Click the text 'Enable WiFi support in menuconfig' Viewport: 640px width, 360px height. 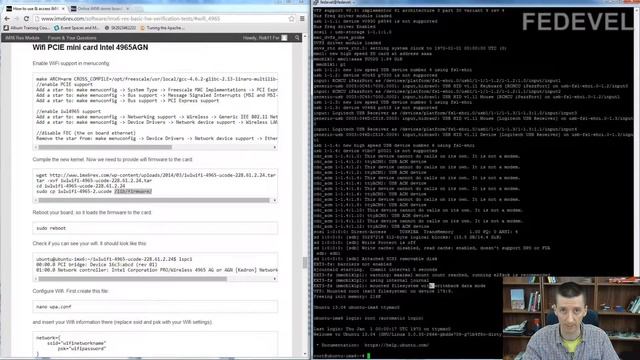71,64
